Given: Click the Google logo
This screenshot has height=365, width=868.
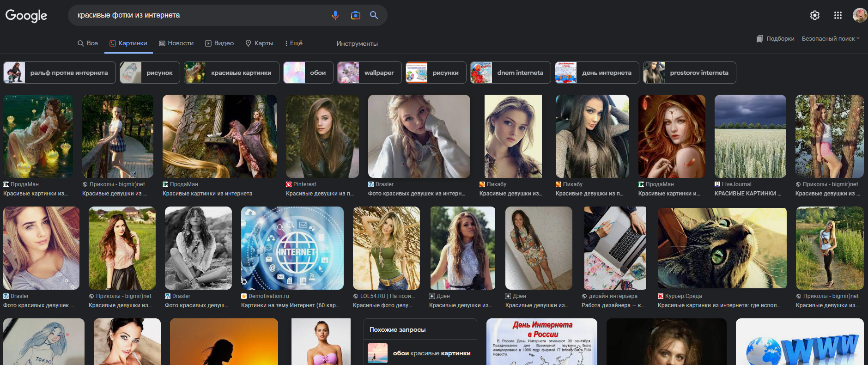Looking at the screenshot, I should click(26, 15).
